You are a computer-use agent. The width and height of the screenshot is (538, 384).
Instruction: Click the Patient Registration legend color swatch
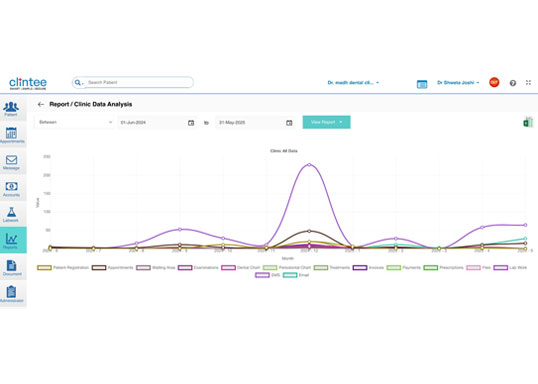[x=44, y=267]
